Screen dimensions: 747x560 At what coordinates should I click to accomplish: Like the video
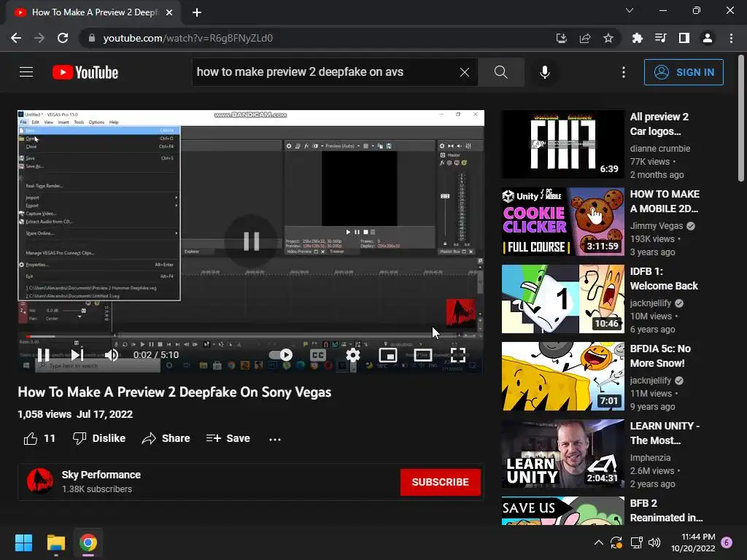point(39,438)
